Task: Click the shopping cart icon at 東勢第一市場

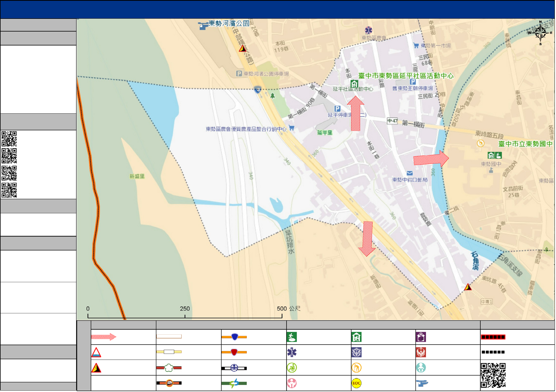Action: tap(416, 45)
